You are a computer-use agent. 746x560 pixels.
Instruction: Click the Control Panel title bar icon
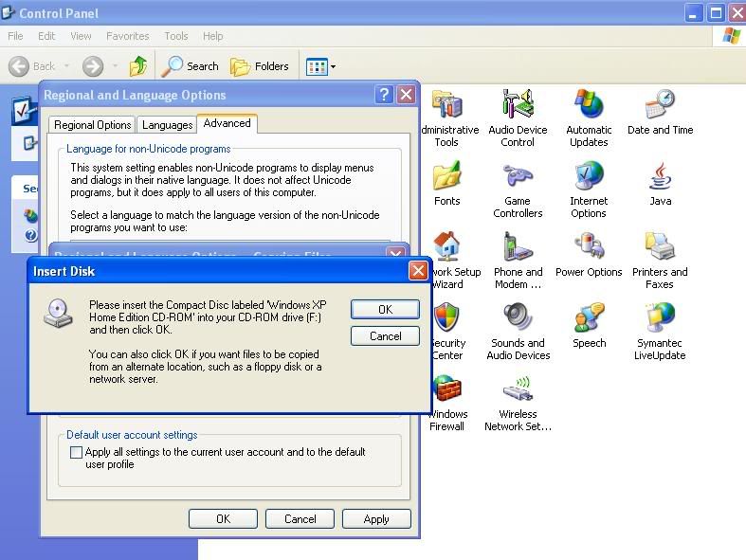[x=9, y=12]
